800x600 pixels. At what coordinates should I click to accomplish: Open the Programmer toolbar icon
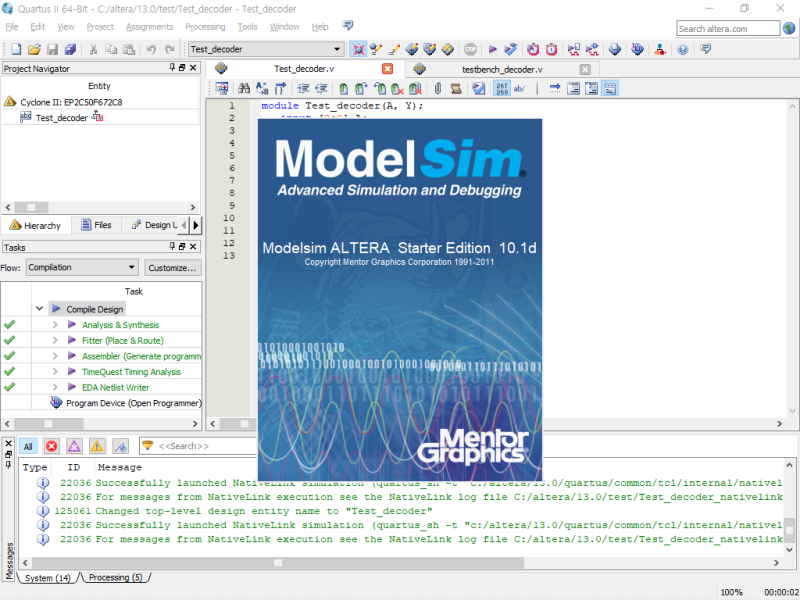(x=637, y=49)
